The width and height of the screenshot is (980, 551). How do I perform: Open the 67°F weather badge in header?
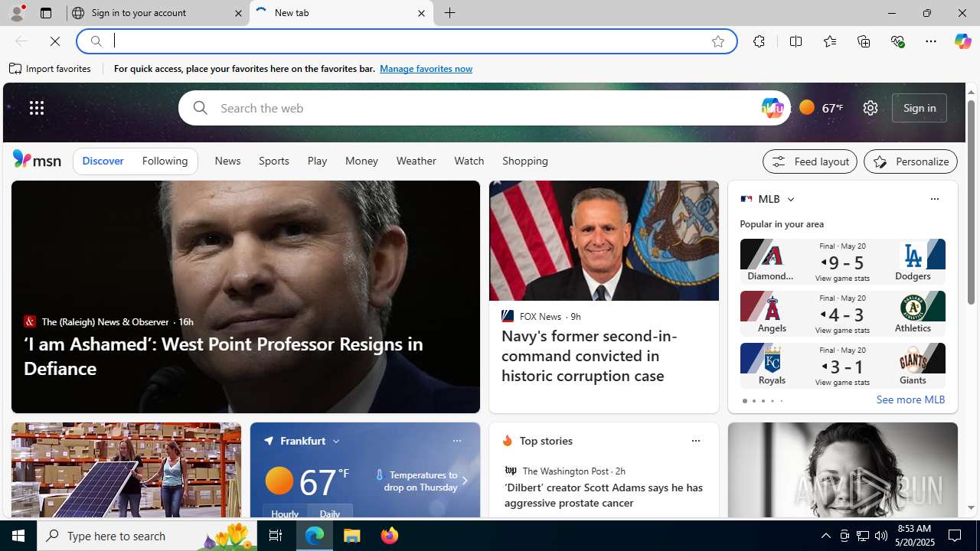[x=822, y=108]
